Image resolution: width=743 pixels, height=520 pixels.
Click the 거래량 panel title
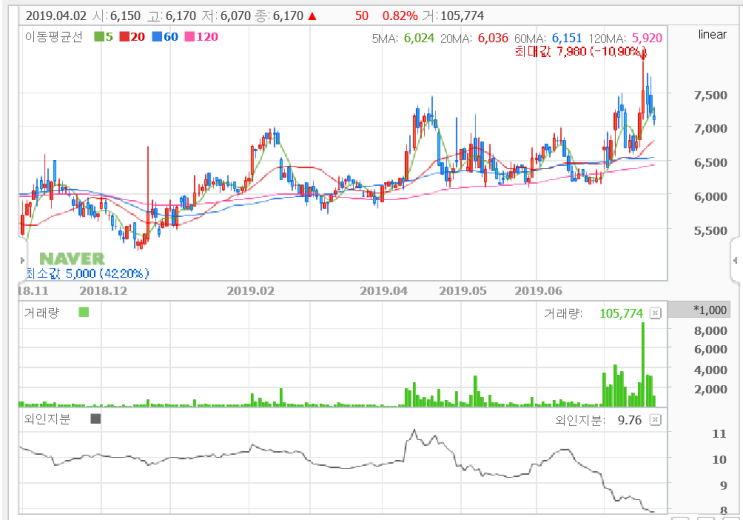coord(42,312)
